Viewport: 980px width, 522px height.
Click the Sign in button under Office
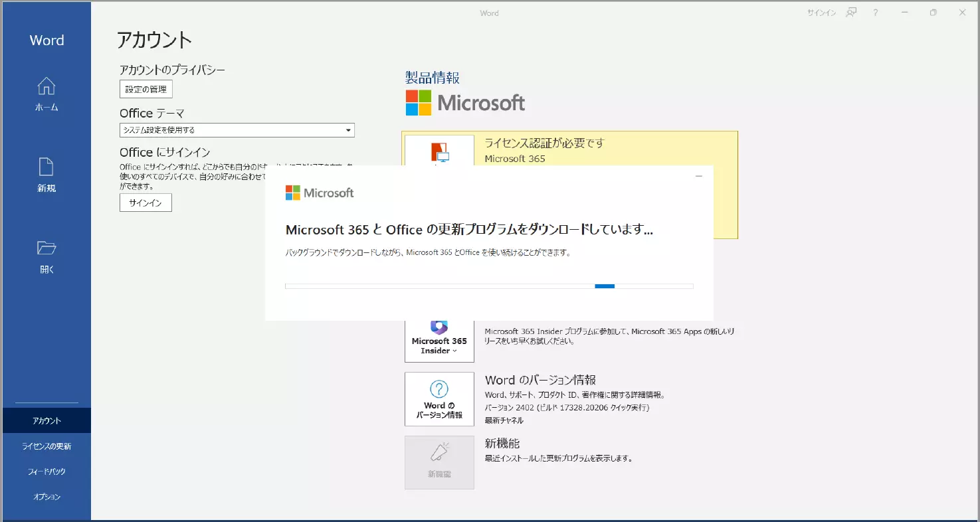pos(146,203)
